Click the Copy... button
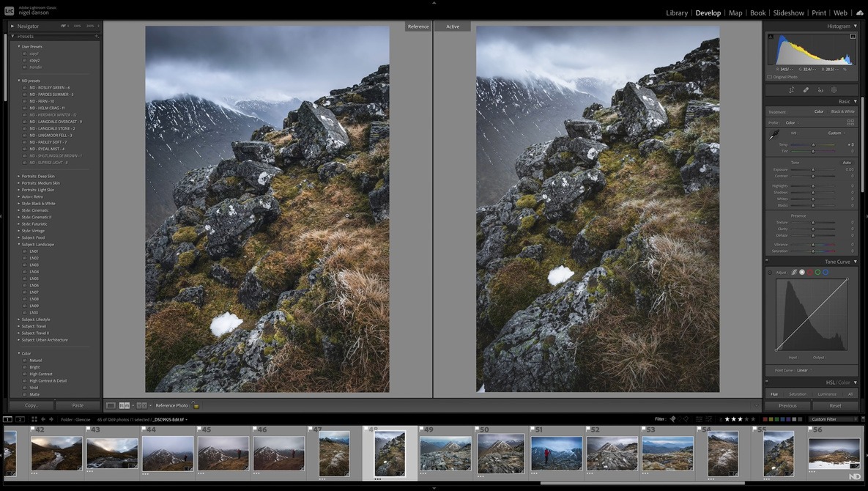868x491 pixels. tap(31, 405)
